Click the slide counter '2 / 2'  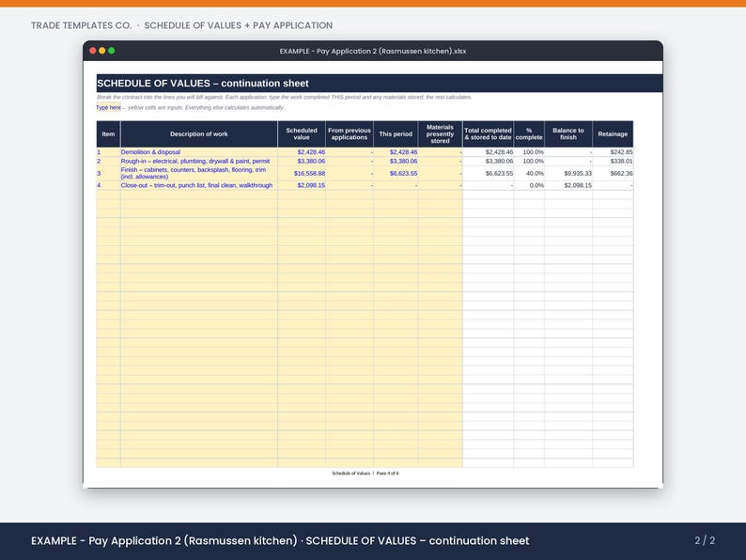pyautogui.click(x=705, y=540)
